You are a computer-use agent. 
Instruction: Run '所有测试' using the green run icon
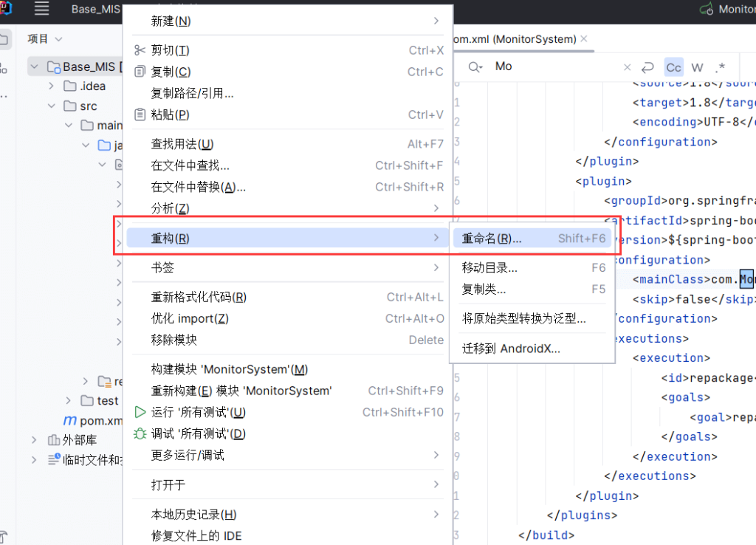click(x=140, y=412)
